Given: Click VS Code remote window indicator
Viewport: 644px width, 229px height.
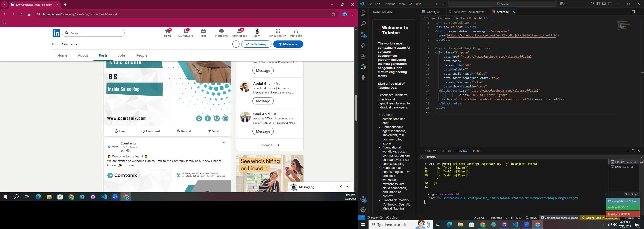Looking at the screenshot, I should point(362,218).
